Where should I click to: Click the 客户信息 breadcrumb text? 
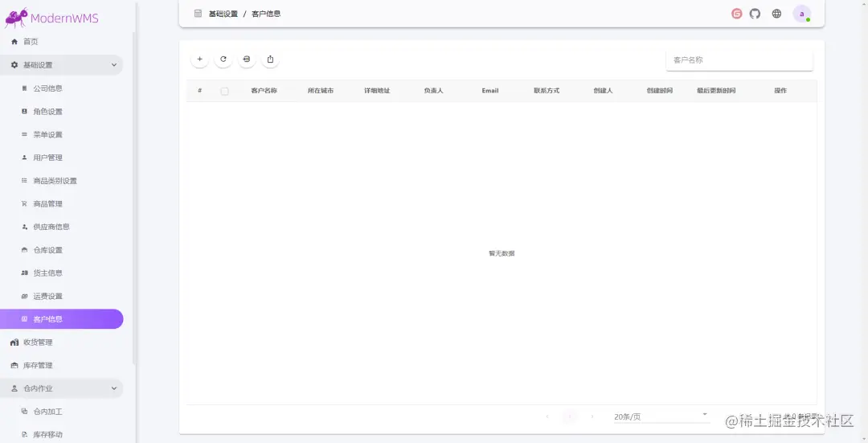coord(266,14)
